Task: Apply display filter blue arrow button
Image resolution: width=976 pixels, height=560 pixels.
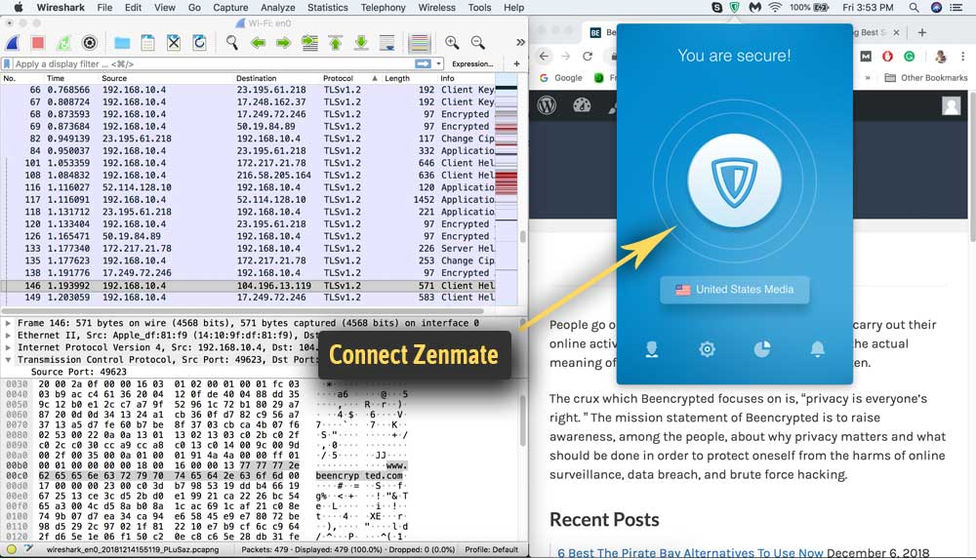Action: 423,63
